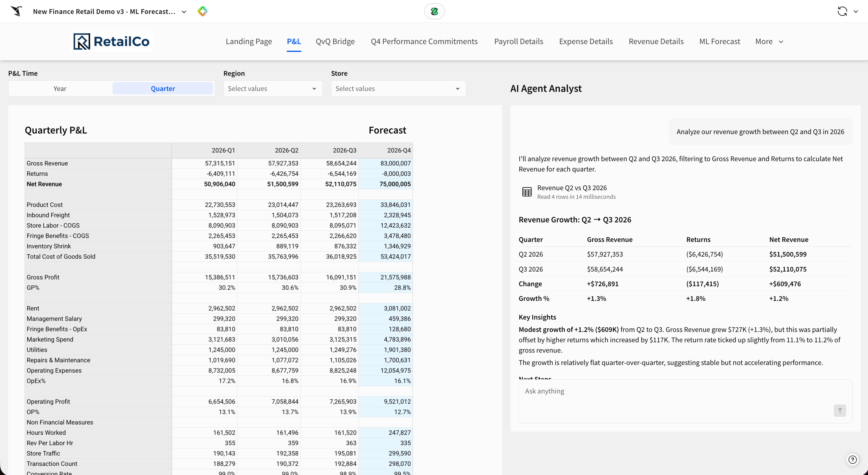Image resolution: width=868 pixels, height=475 pixels.
Task: Click Net Revenue value 75,000,005
Action: click(x=395, y=184)
